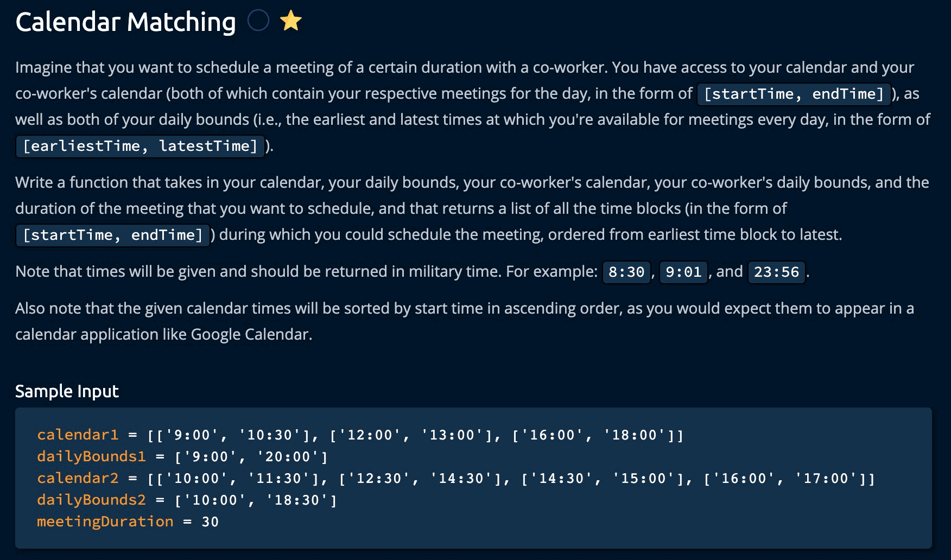Image resolution: width=951 pixels, height=560 pixels.
Task: Click the meetingDuration variable name
Action: point(105,521)
